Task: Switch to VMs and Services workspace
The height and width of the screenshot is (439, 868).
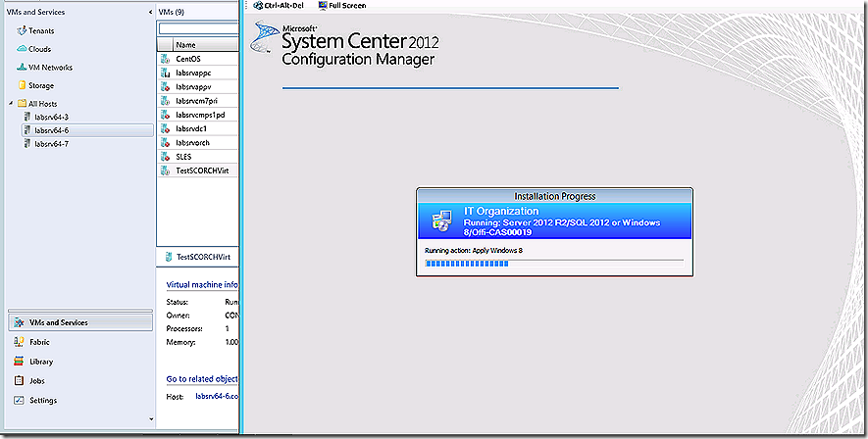Action: [80, 322]
